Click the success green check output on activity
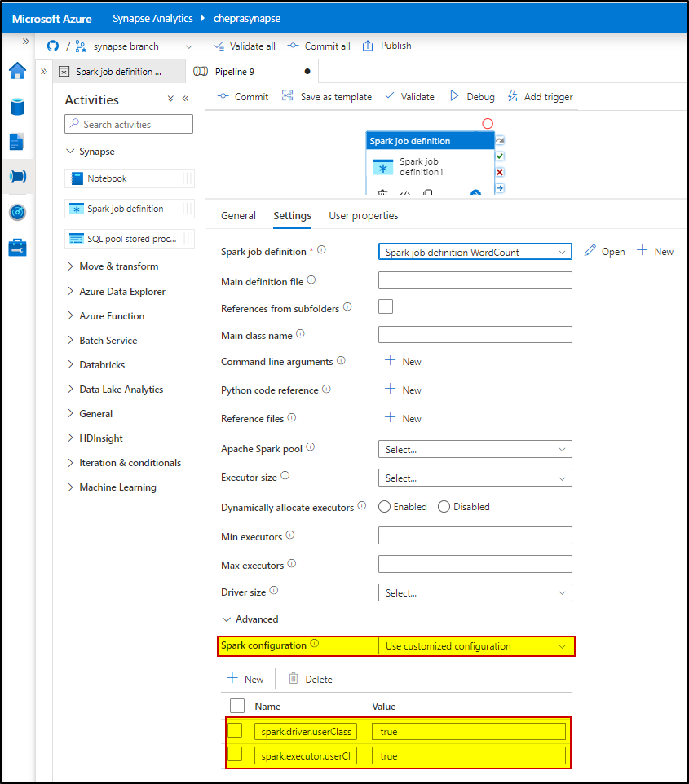Image resolution: width=689 pixels, height=784 pixels. 500,156
